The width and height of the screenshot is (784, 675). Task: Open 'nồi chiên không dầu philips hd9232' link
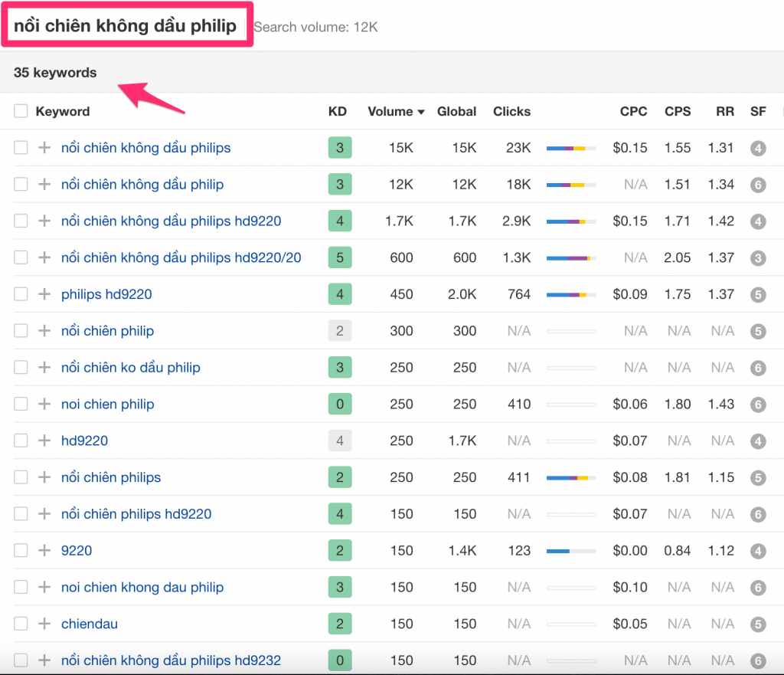171,660
